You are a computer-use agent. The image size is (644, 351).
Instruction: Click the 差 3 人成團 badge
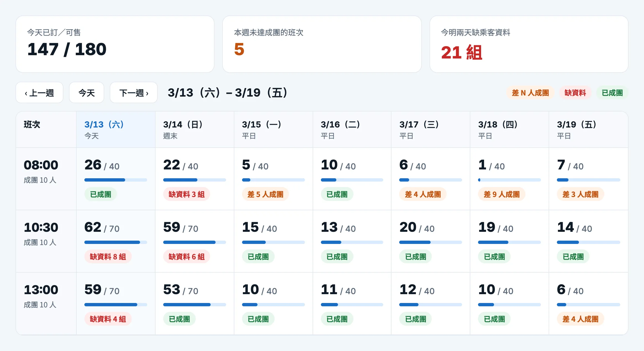coord(581,194)
